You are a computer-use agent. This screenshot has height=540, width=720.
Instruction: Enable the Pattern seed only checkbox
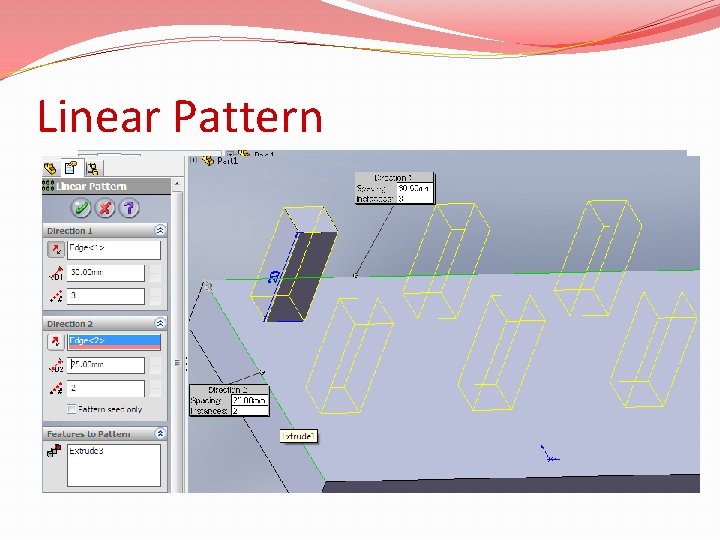tap(71, 409)
